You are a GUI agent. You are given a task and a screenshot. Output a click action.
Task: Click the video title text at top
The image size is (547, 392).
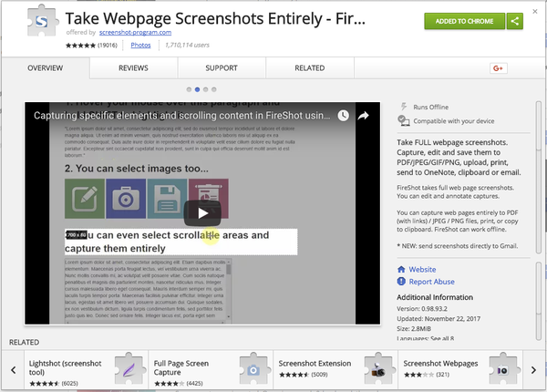coord(181,116)
